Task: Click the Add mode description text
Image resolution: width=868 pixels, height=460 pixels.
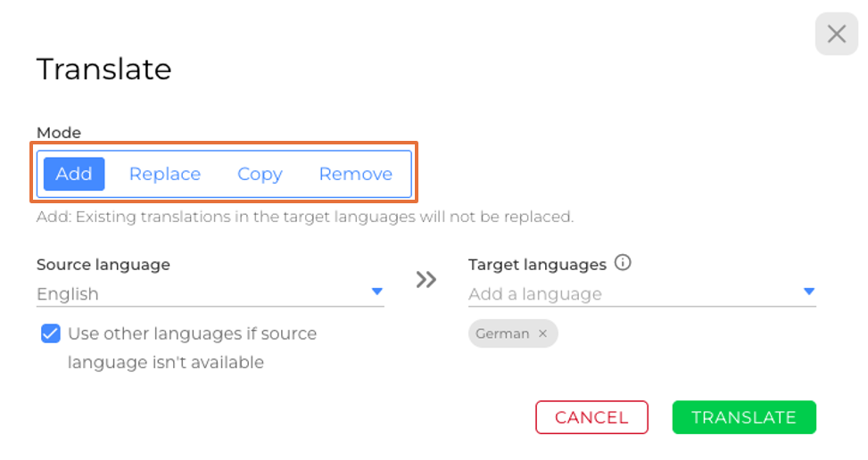Action: [x=304, y=217]
